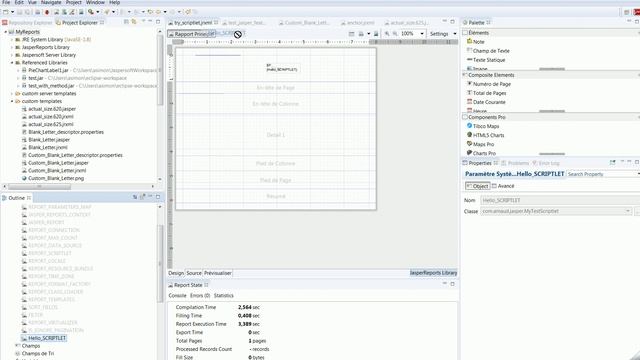Select the Object properties tab
This screenshot has width=640, height=360.
(x=478, y=186)
